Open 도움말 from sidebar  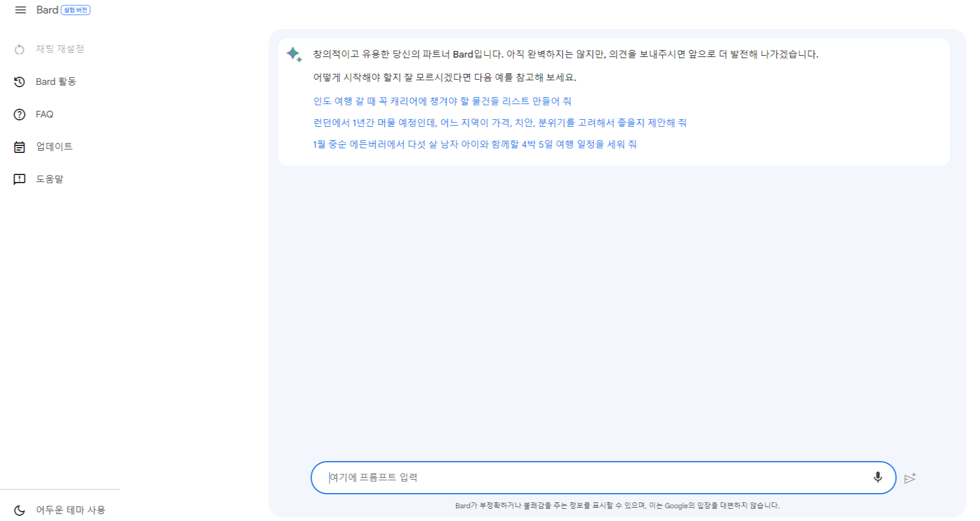[49, 179]
